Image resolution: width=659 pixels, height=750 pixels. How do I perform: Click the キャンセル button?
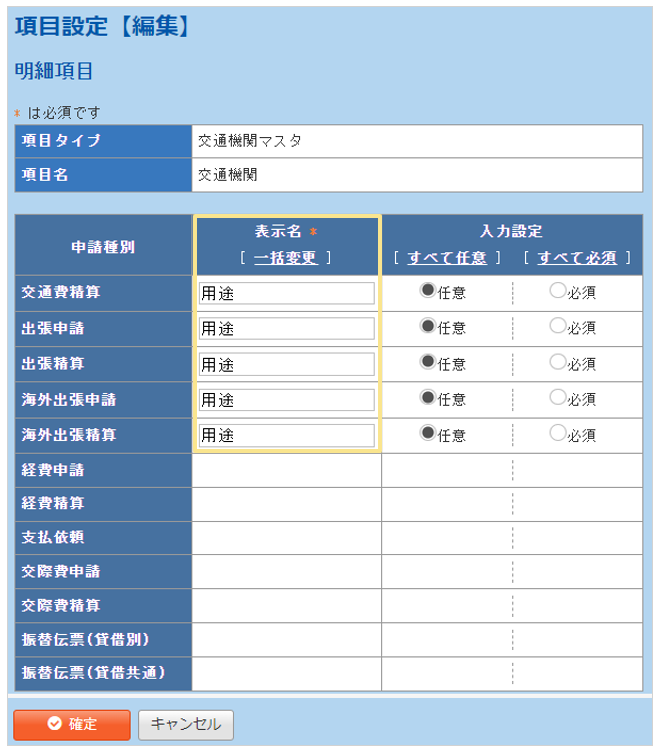point(186,724)
